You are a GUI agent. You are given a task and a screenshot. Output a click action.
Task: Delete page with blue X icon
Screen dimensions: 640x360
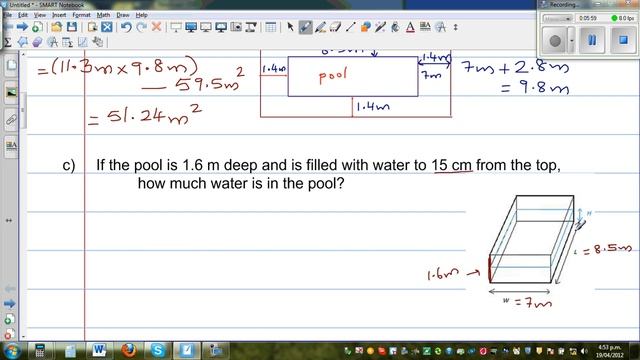pos(107,27)
